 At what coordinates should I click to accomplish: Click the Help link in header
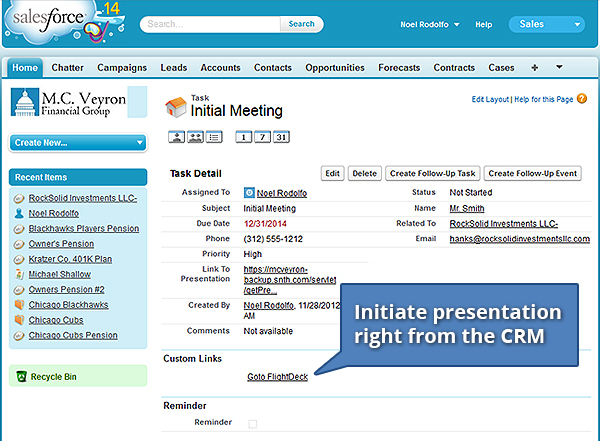click(x=484, y=24)
